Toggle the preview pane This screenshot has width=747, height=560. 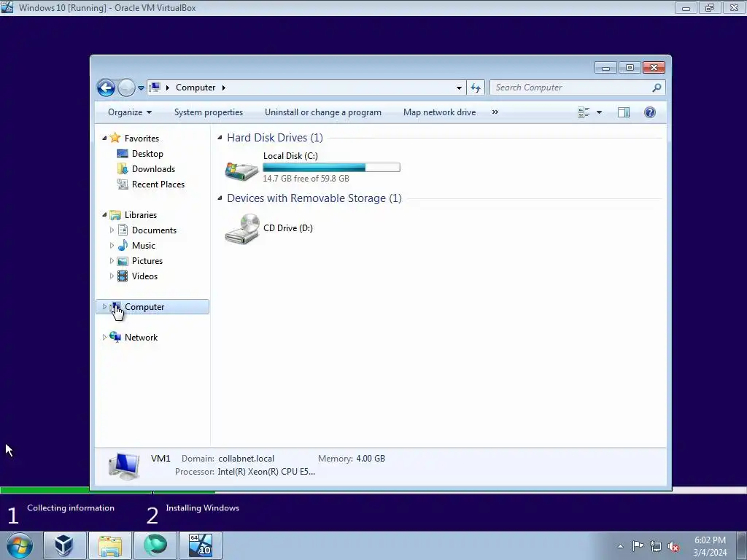pyautogui.click(x=623, y=112)
